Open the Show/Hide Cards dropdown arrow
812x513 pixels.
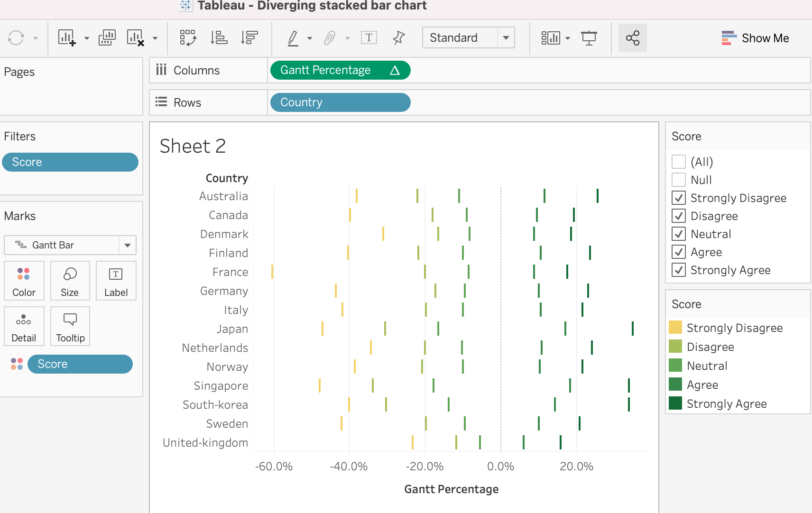[568, 38]
